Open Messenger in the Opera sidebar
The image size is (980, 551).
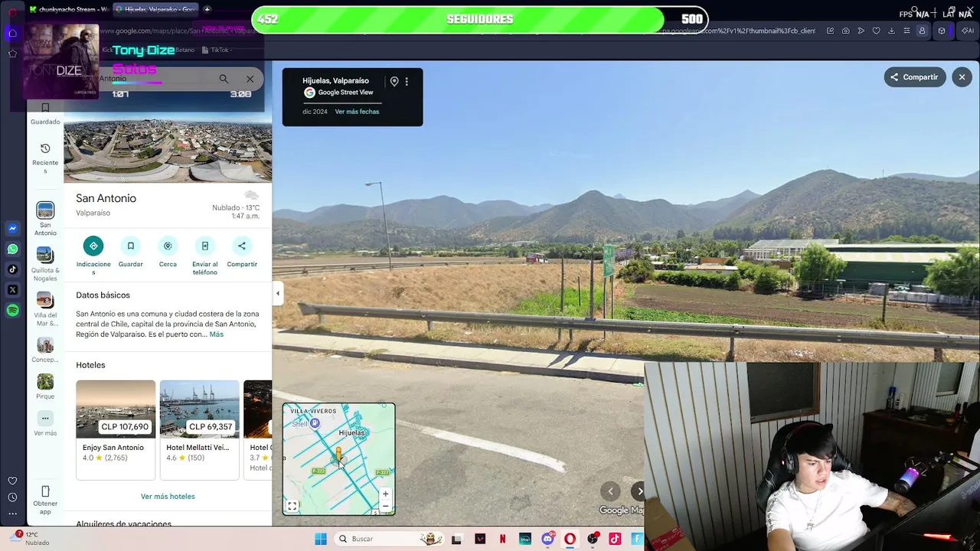click(x=13, y=229)
